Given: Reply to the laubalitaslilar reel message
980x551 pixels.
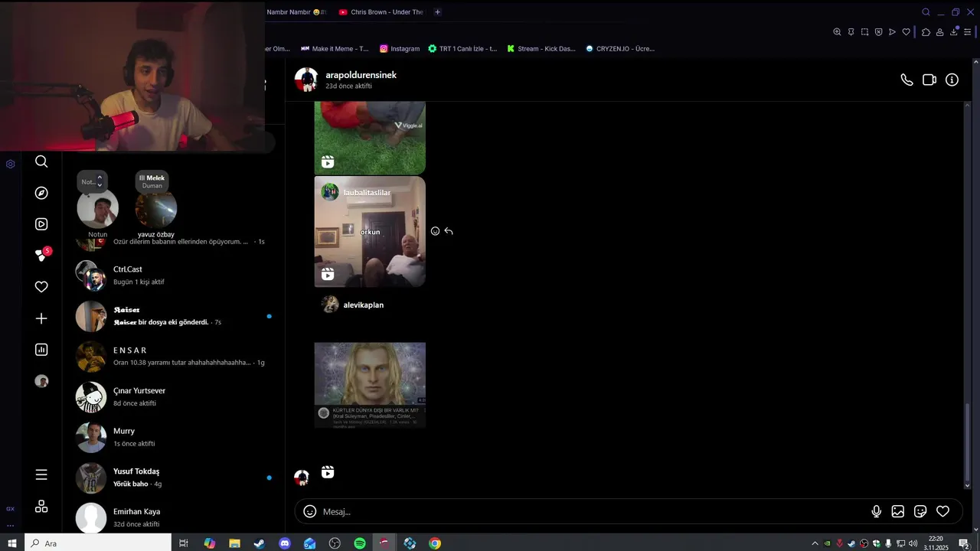Looking at the screenshot, I should pos(449,231).
